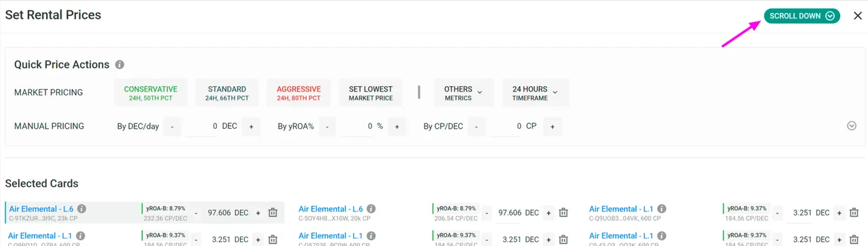Viewport: 868px width, 246px height.
Task: Open Air Elemental L.6 card C-5OY4H8
Action: coord(331,209)
